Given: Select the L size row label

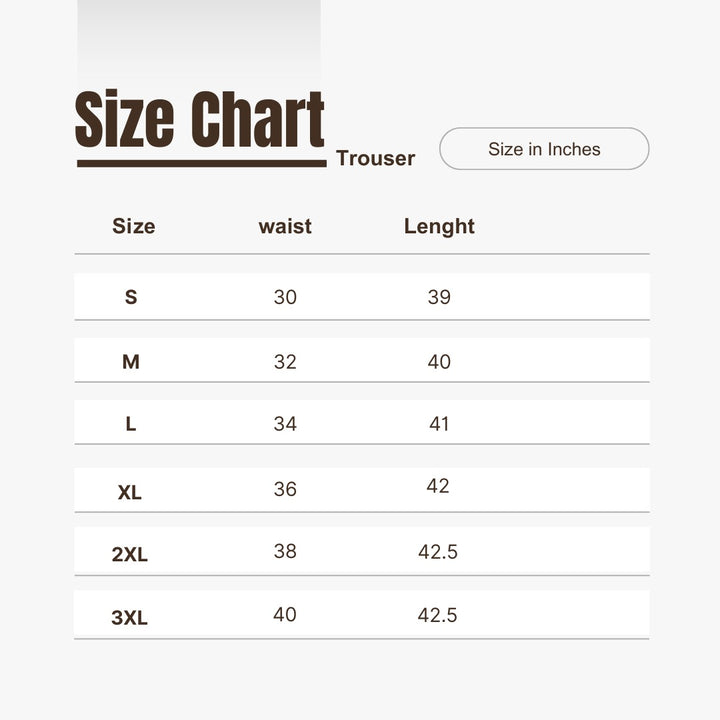Looking at the screenshot, I should (131, 424).
